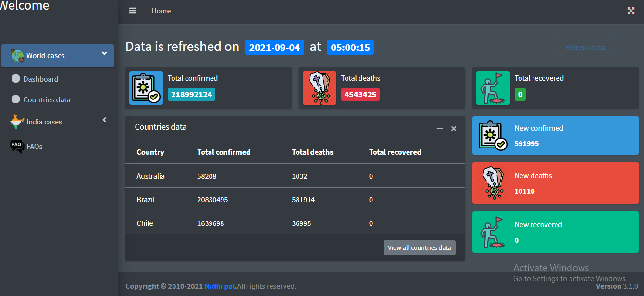This screenshot has width=644, height=296.
Task: Open Dashboard from the sidebar
Action: click(41, 79)
